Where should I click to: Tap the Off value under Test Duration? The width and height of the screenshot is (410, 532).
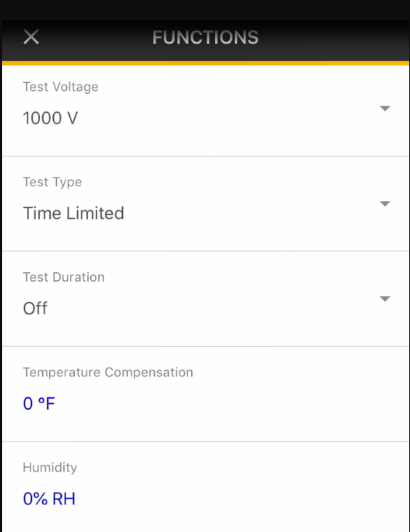[x=35, y=309]
